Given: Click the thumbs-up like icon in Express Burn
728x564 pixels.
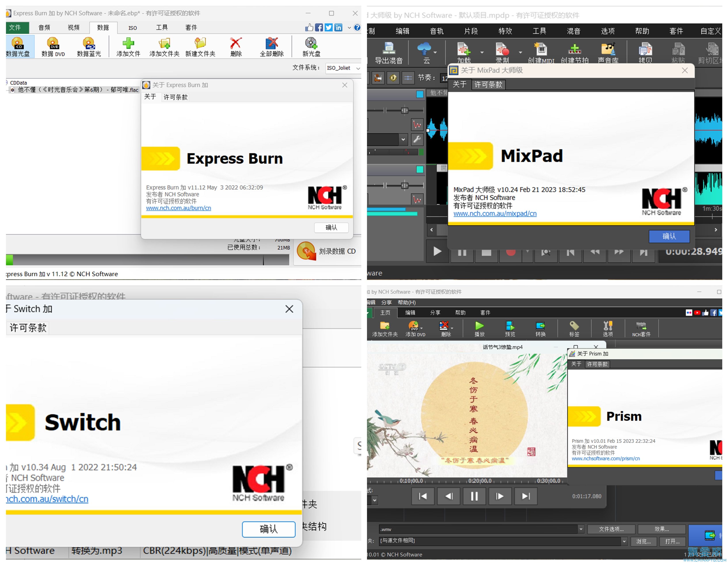Looking at the screenshot, I should (309, 27).
